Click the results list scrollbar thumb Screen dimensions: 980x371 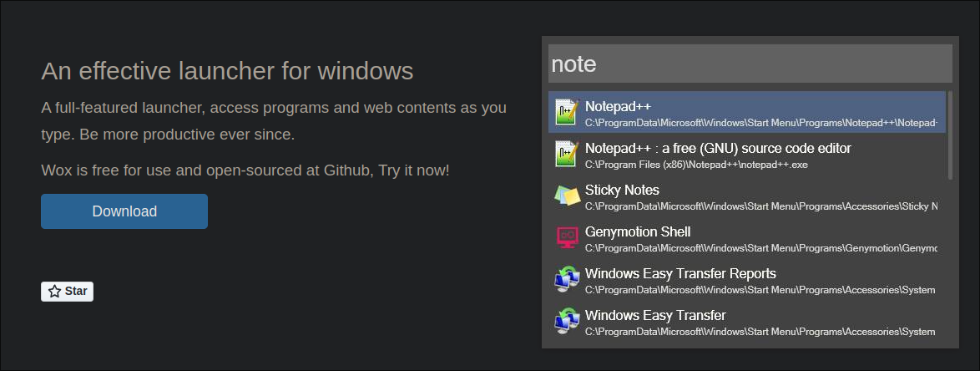(x=950, y=135)
